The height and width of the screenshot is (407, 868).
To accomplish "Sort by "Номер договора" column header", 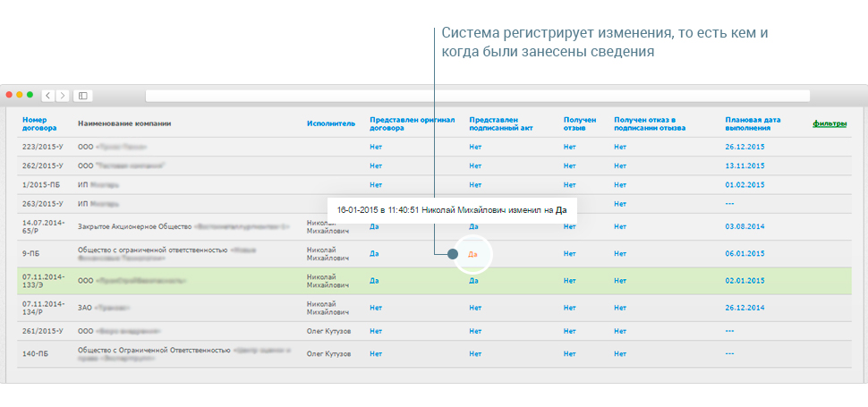I will (x=40, y=123).
